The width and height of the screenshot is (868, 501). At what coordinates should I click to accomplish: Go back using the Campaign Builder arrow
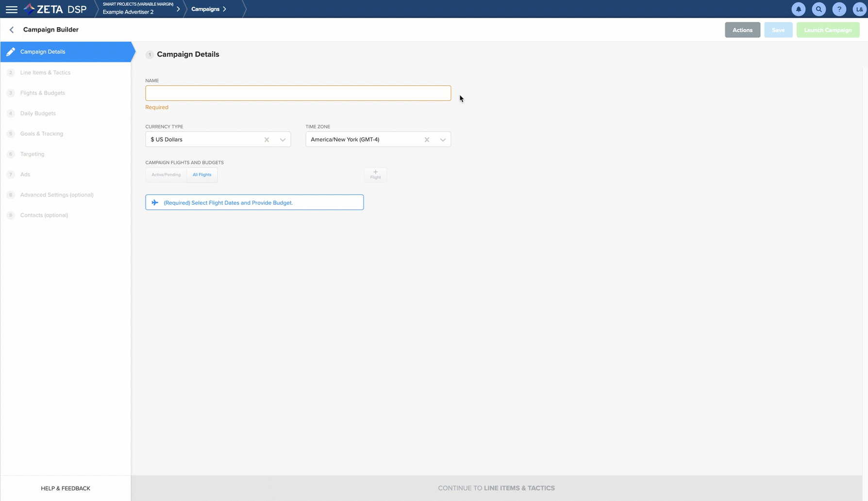(12, 30)
